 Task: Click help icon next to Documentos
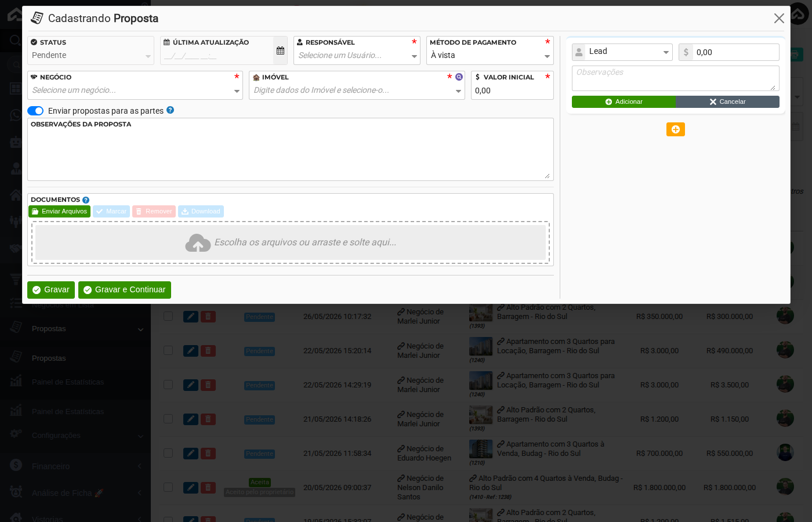pos(86,200)
